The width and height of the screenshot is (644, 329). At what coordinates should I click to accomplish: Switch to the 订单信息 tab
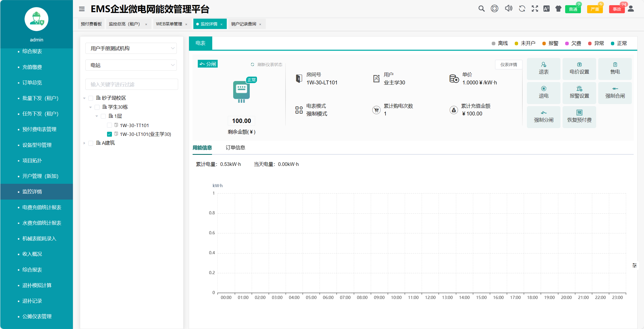(x=235, y=148)
